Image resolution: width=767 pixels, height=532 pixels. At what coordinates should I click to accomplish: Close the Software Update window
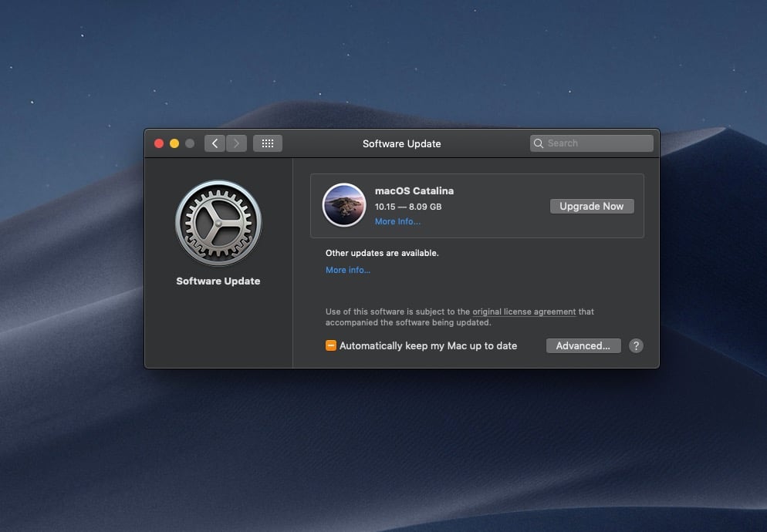pos(159,143)
